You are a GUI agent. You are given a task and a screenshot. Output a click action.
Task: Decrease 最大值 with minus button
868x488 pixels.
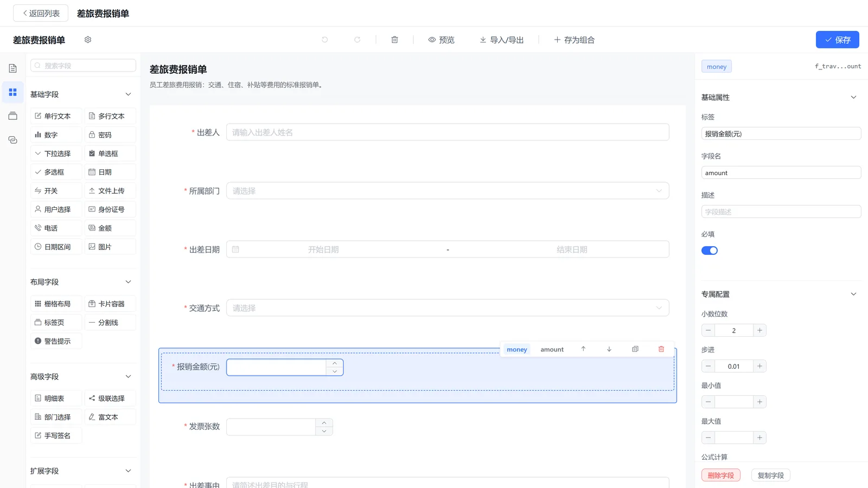[708, 438]
